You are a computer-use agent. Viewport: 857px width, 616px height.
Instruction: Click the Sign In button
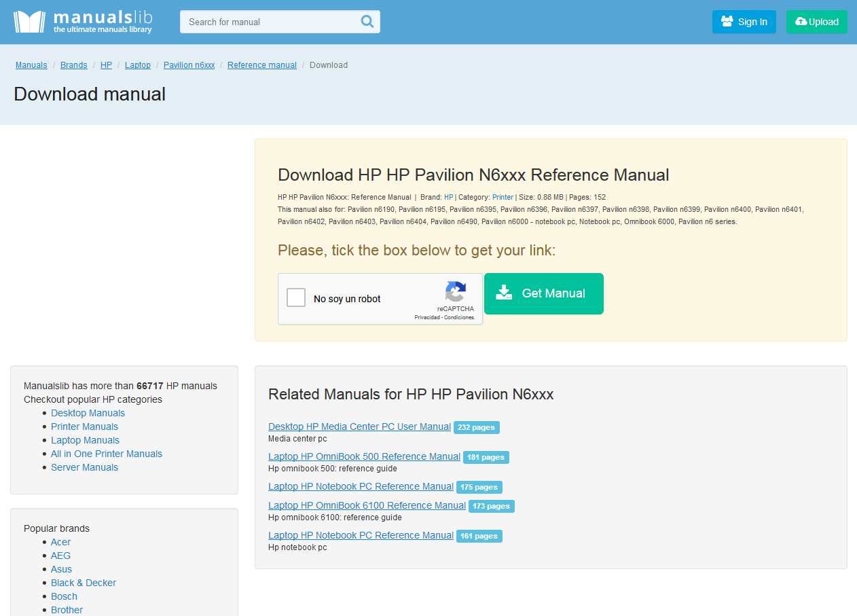click(744, 22)
